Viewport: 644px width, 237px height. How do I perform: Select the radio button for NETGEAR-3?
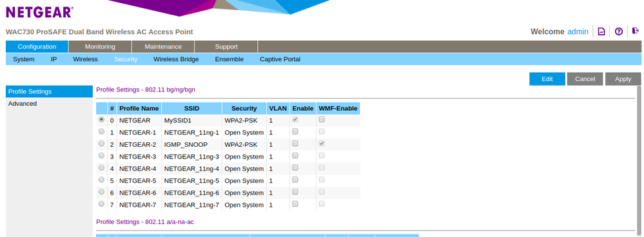tap(101, 156)
